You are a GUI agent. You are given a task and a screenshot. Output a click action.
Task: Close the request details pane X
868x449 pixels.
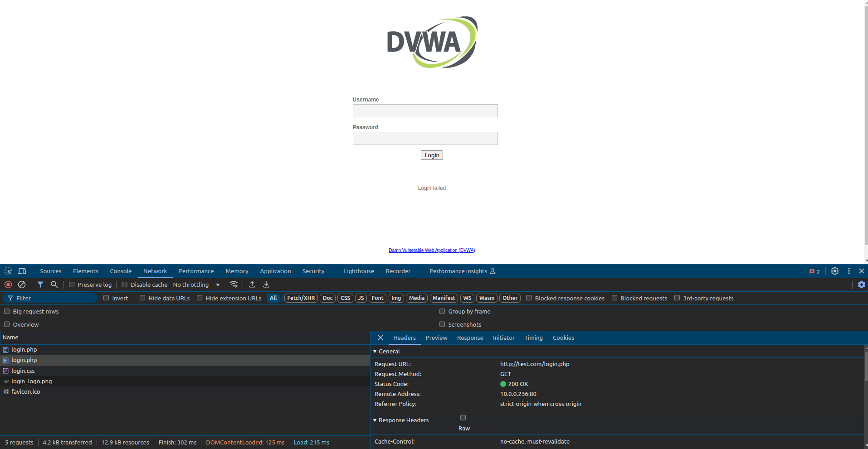380,338
